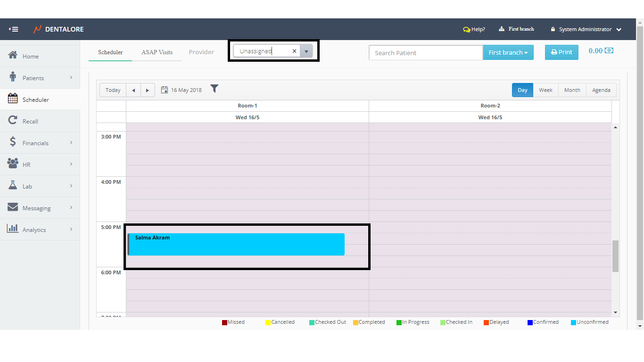Click the Today button
Image resolution: width=644 pixels, height=362 pixels.
pyautogui.click(x=113, y=90)
